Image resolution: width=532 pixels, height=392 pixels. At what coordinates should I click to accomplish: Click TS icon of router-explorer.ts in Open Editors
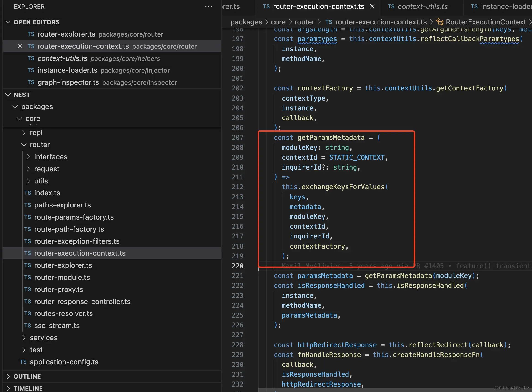click(x=31, y=34)
